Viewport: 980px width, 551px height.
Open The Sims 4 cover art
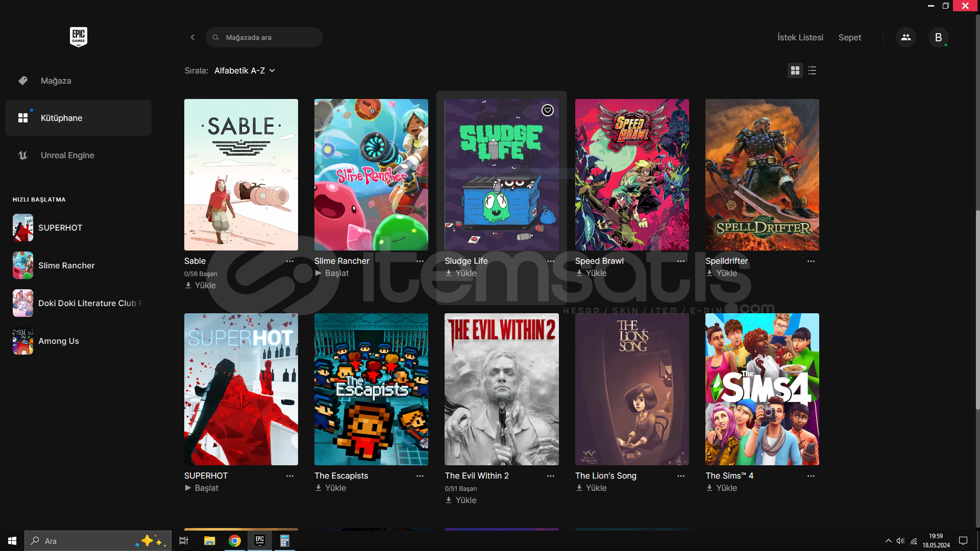762,389
